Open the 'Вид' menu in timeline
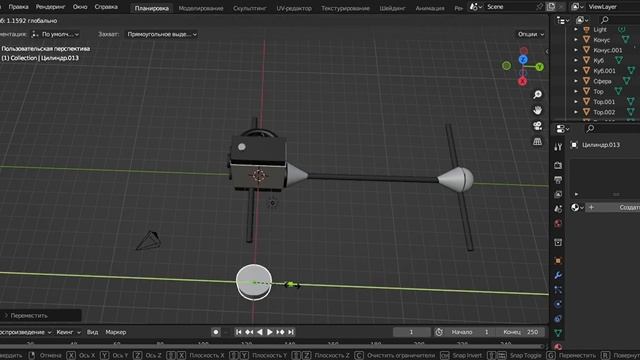 click(92, 332)
